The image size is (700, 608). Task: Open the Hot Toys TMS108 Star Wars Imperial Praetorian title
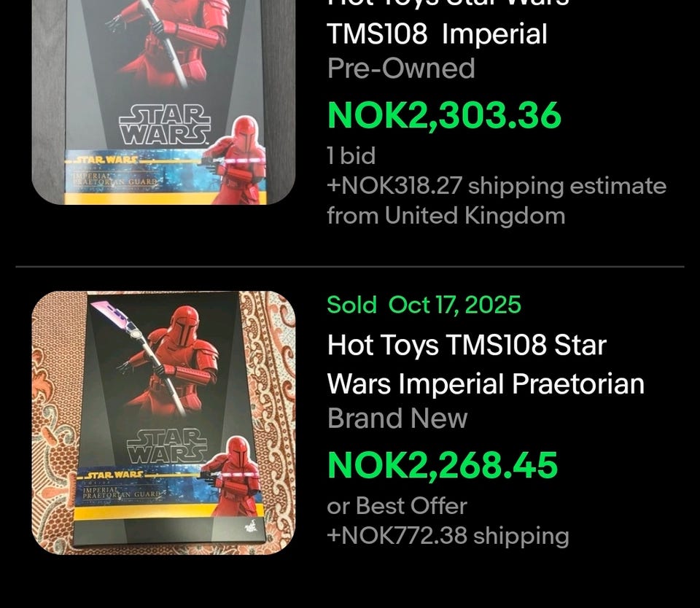[x=486, y=365]
